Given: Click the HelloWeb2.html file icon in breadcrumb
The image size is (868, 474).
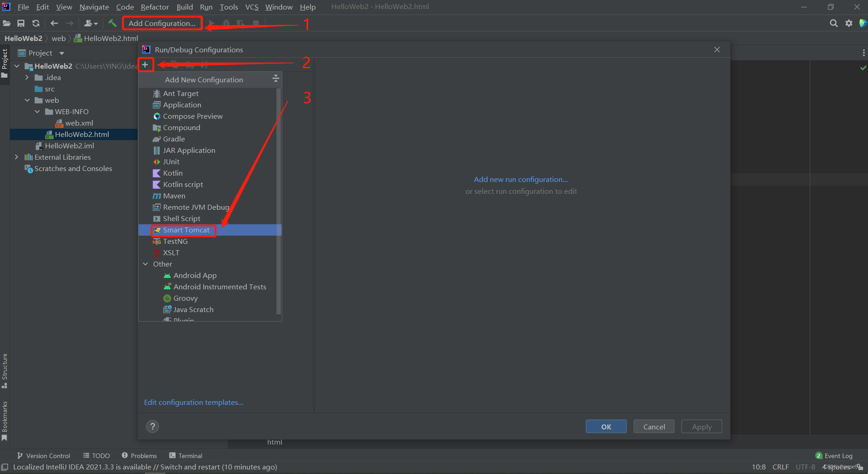Looking at the screenshot, I should pos(78,38).
